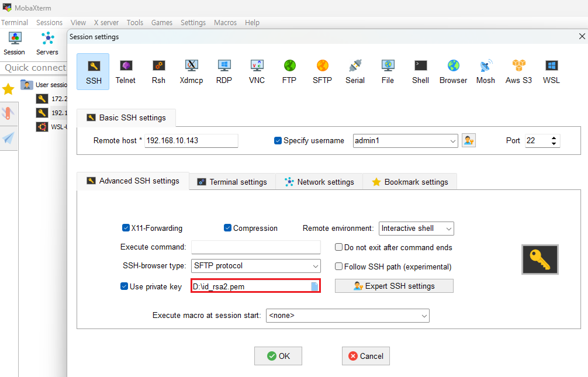Select the User sessions folder
The height and width of the screenshot is (377, 588).
(x=44, y=85)
